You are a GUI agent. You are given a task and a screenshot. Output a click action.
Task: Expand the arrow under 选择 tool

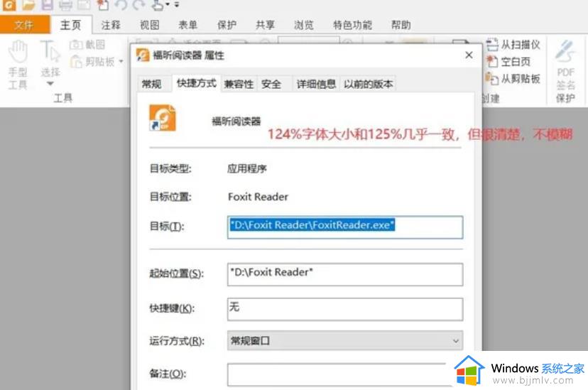coord(50,84)
